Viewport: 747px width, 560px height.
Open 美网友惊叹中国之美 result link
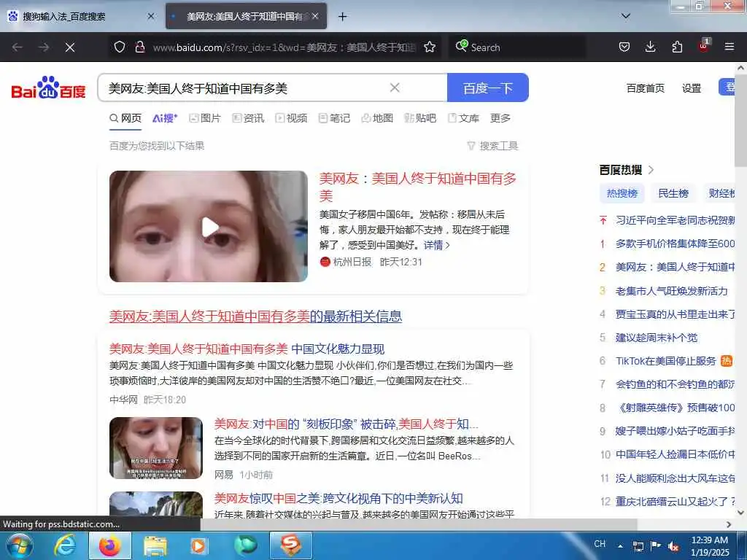tap(338, 499)
